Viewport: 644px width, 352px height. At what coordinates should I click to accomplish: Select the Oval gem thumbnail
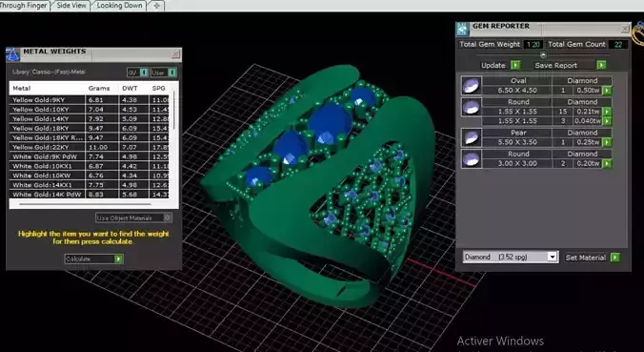coord(471,86)
